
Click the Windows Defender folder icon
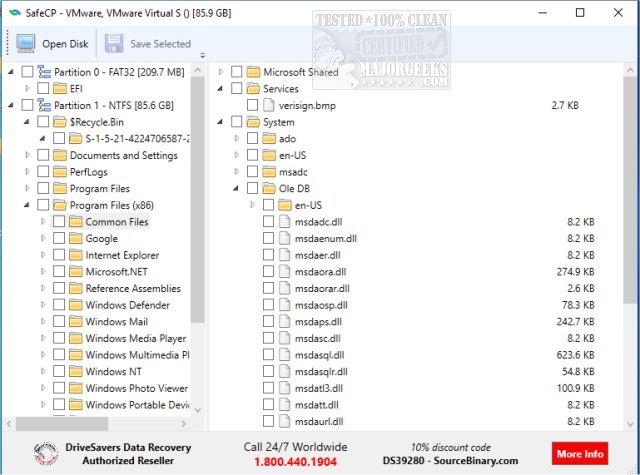coord(76,305)
